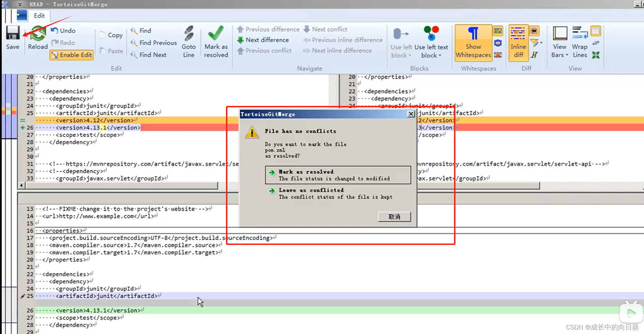Toggle ignore whitespace changes option
The image size is (644, 334).
click(x=498, y=43)
